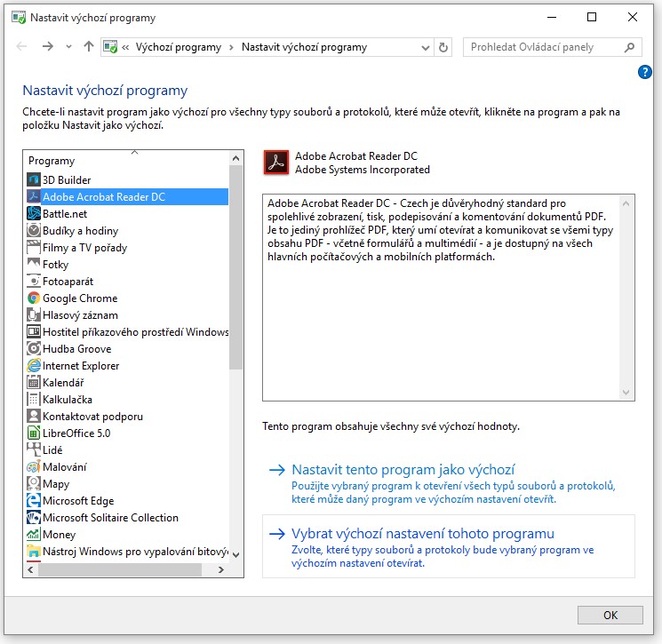Click program list scroll down arrow
This screenshot has height=644, width=662.
click(236, 554)
